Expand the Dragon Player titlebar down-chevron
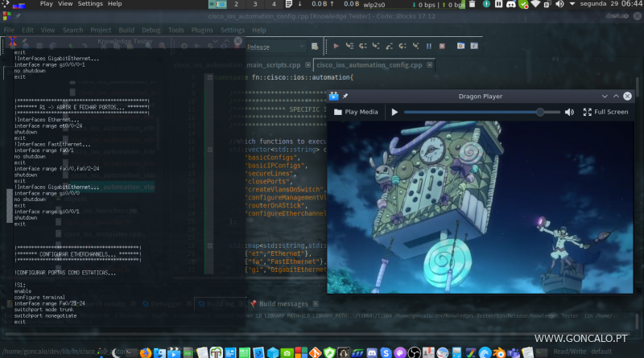The width and height of the screenshot is (644, 358). coord(605,96)
